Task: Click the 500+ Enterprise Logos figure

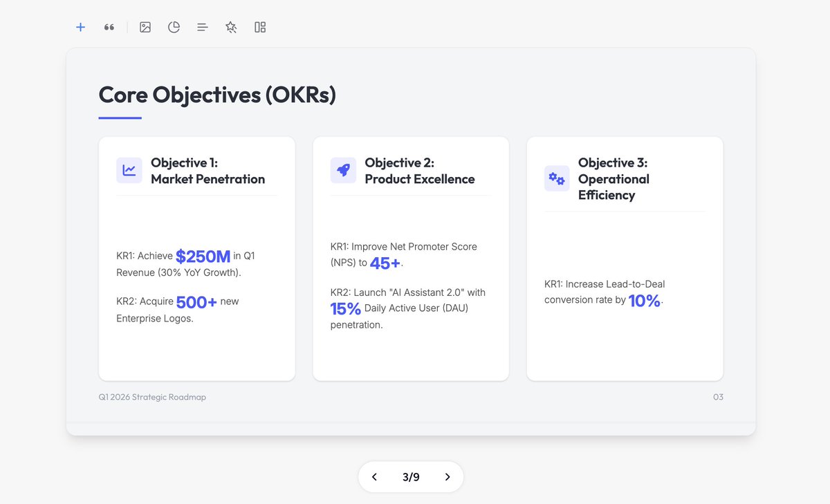Action: [x=196, y=302]
